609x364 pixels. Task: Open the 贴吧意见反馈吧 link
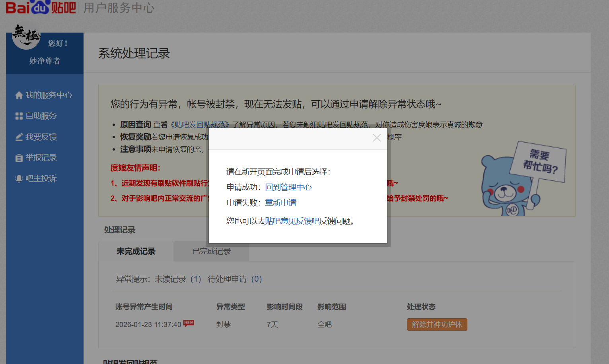292,221
